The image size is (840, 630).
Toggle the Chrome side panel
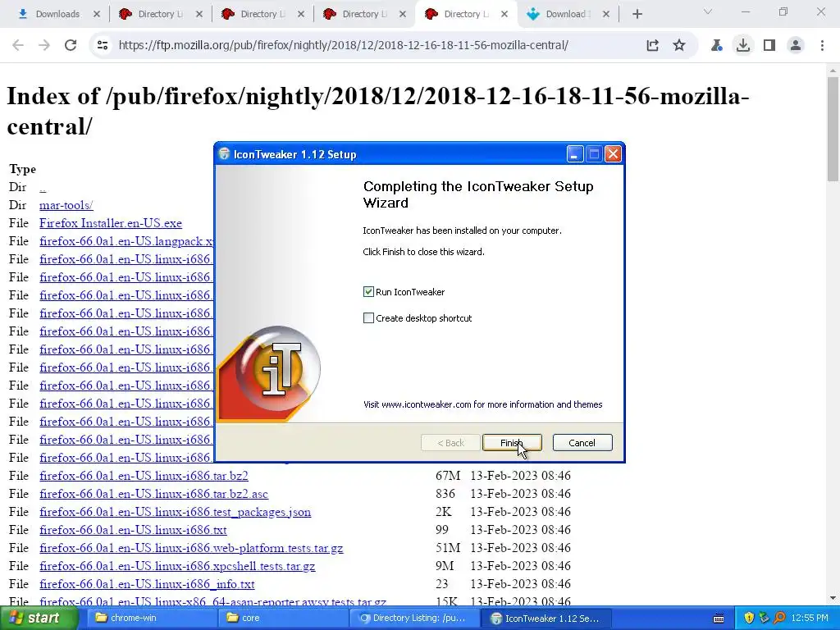tap(769, 45)
